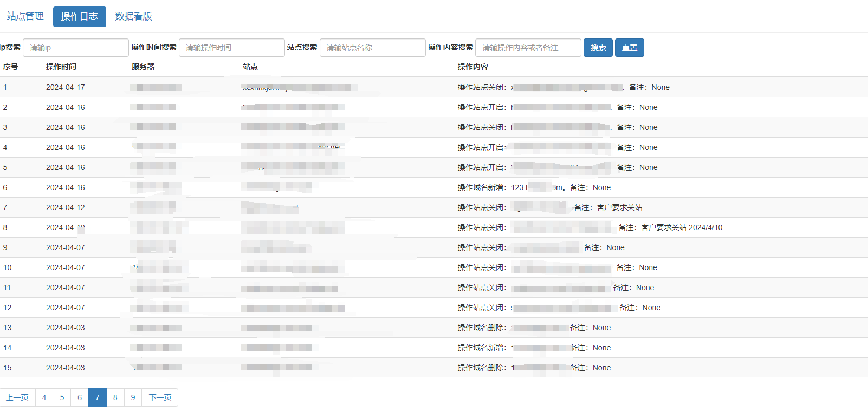The image size is (868, 418).
Task: Click date 2024-04-12 in row 7
Action: click(x=66, y=207)
